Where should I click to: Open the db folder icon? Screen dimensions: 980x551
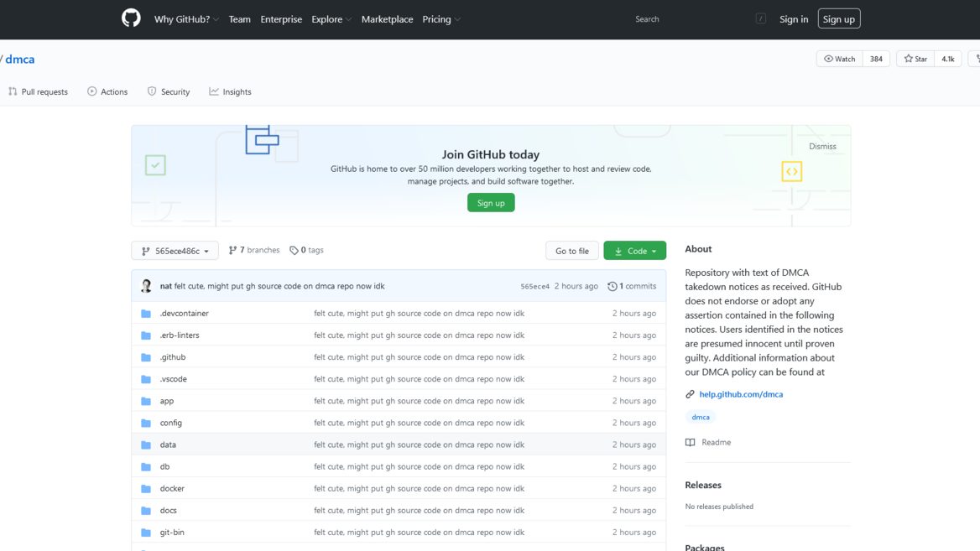tap(146, 466)
